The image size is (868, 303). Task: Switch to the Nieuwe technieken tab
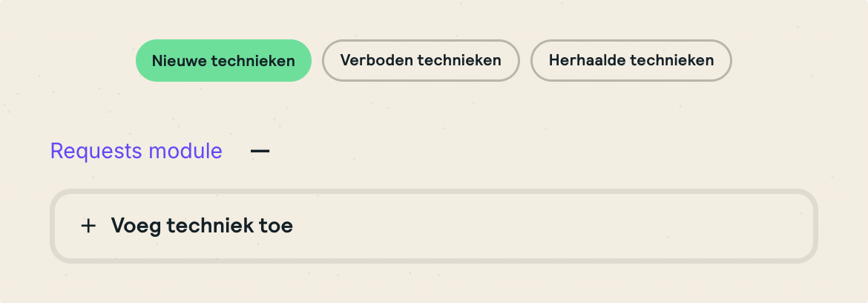(223, 60)
